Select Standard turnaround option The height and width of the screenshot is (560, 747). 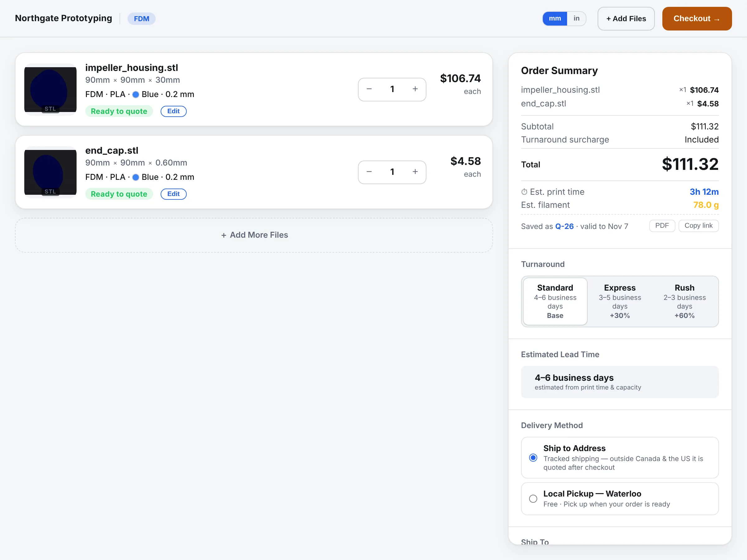(x=555, y=301)
